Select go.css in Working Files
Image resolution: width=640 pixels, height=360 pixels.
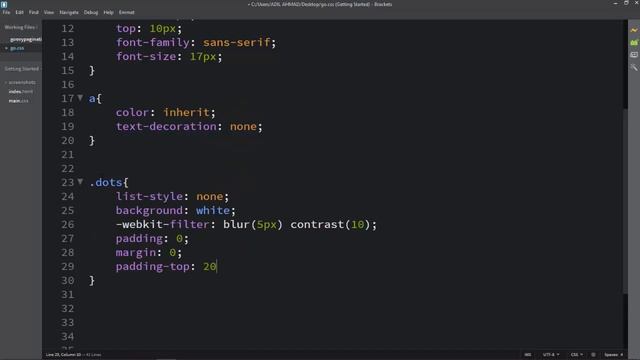point(17,48)
